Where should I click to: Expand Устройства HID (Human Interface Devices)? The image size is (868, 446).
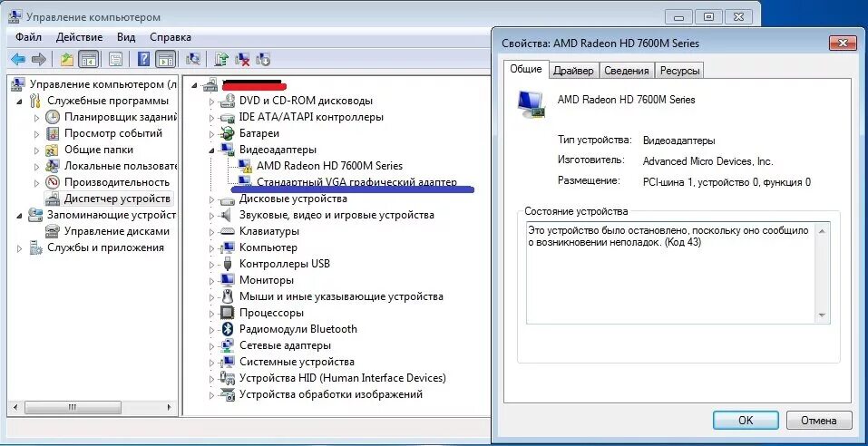[211, 379]
